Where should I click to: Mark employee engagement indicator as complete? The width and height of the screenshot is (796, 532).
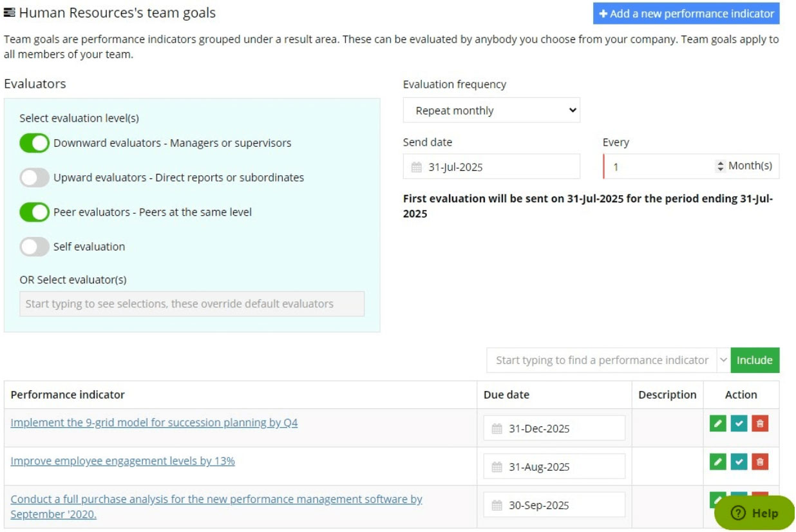click(x=739, y=462)
